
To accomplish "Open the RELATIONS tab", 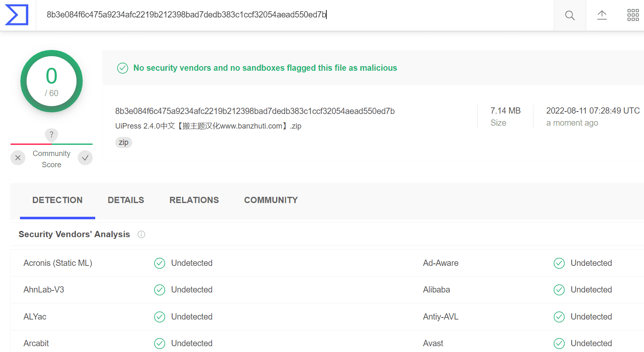I will pyautogui.click(x=194, y=200).
